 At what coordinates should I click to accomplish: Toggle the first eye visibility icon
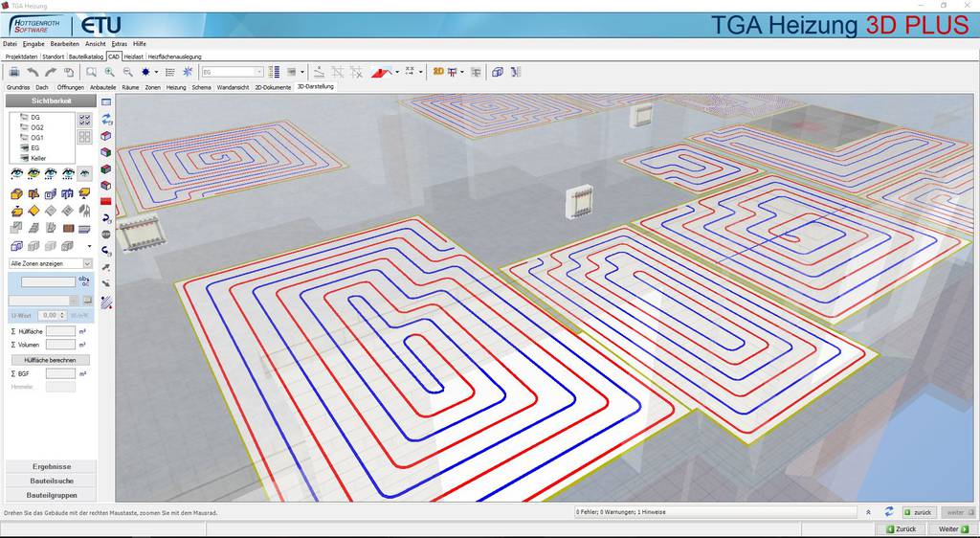pos(16,173)
